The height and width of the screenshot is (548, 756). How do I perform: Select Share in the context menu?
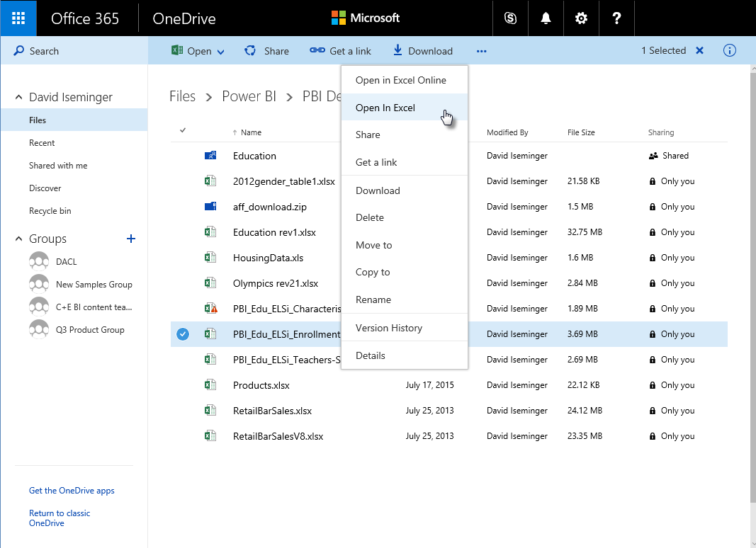(405, 135)
